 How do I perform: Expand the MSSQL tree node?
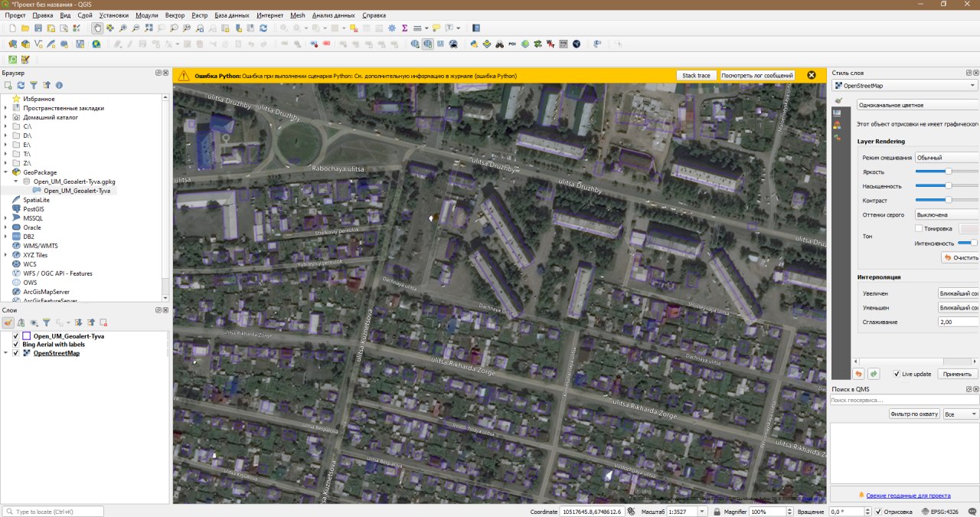tap(6, 218)
